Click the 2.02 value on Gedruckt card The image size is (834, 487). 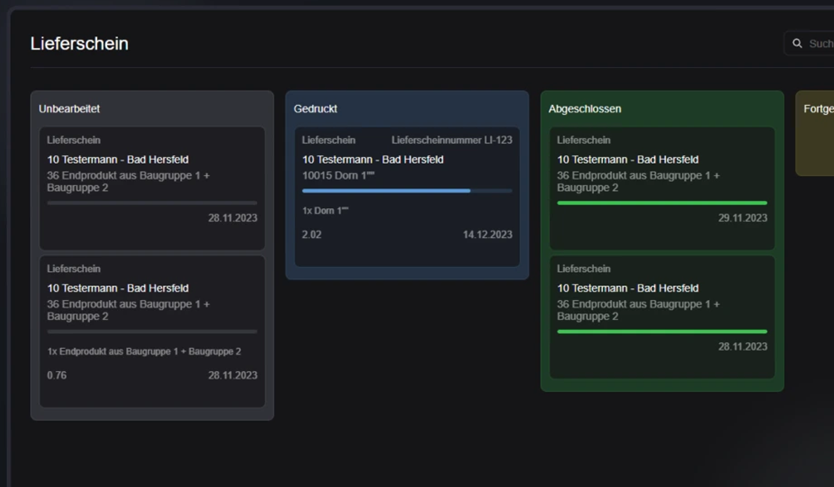coord(312,235)
